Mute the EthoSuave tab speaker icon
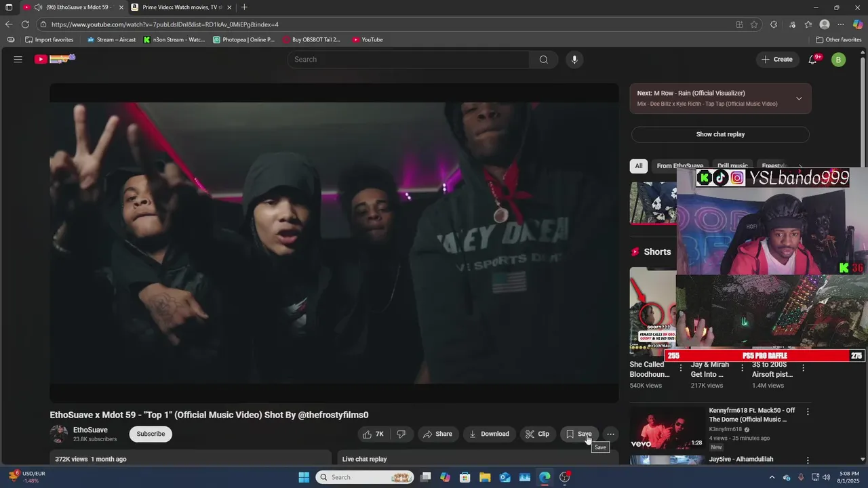This screenshot has height=488, width=868. (x=38, y=7)
